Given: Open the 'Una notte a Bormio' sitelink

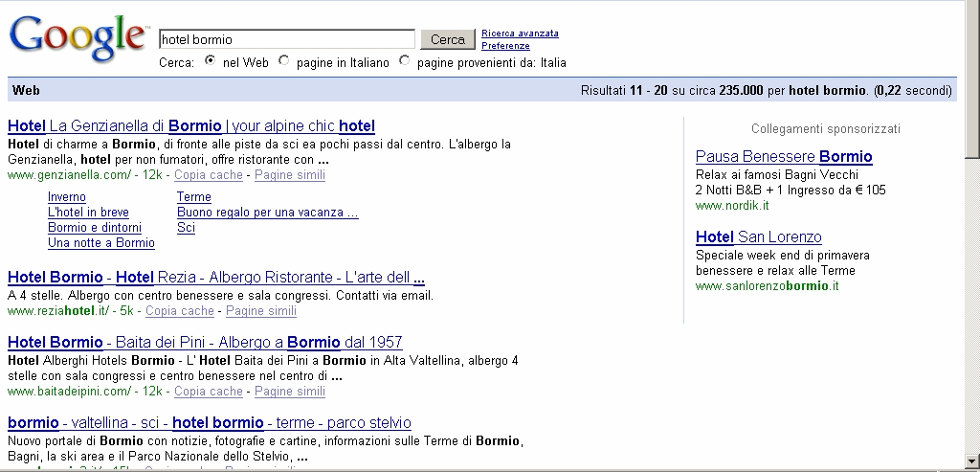Looking at the screenshot, I should [x=100, y=243].
